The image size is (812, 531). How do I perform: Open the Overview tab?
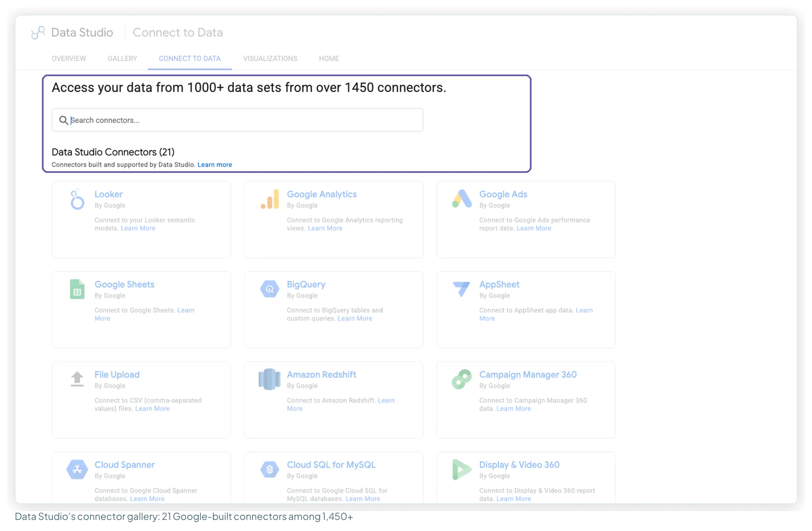coord(69,58)
